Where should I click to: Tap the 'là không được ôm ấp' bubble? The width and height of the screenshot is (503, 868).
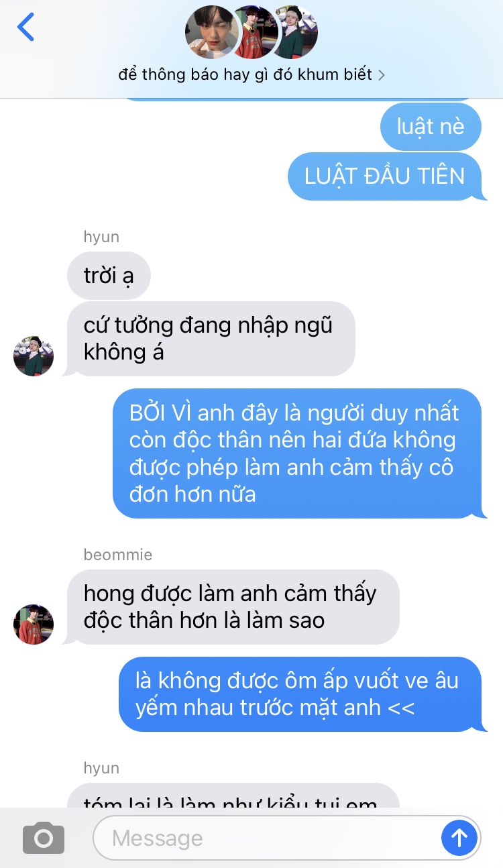coord(300,694)
